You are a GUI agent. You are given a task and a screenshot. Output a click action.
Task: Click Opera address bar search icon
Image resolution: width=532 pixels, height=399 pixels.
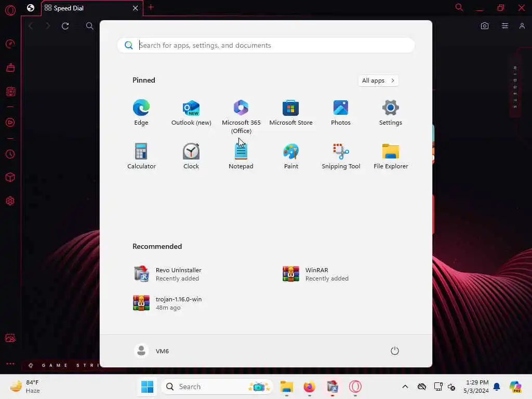[x=89, y=26]
